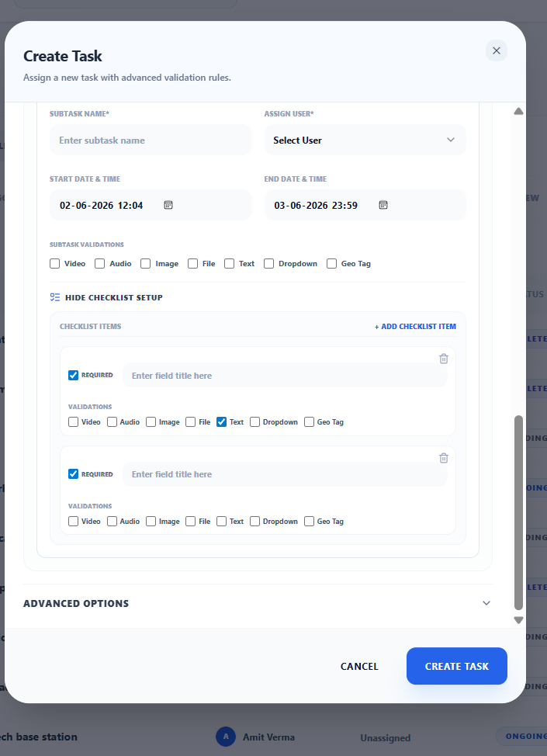Viewport: 547px width, 756px height.
Task: Click + Add Checklist Item link
Action: [x=415, y=327]
